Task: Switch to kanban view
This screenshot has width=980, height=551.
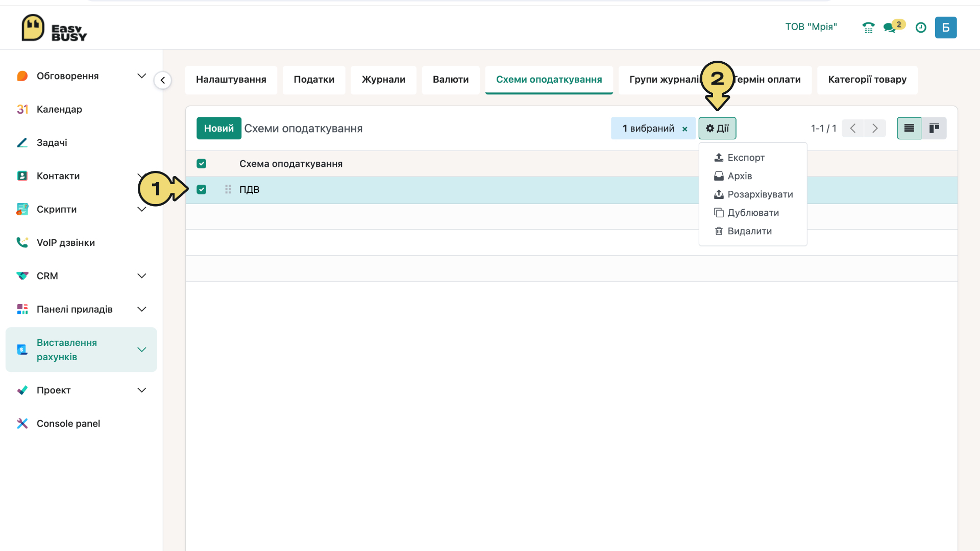Action: (x=934, y=128)
